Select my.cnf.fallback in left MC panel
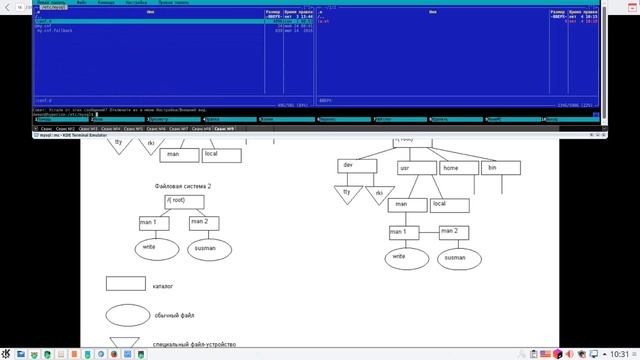The width and height of the screenshot is (640, 360). point(54,30)
